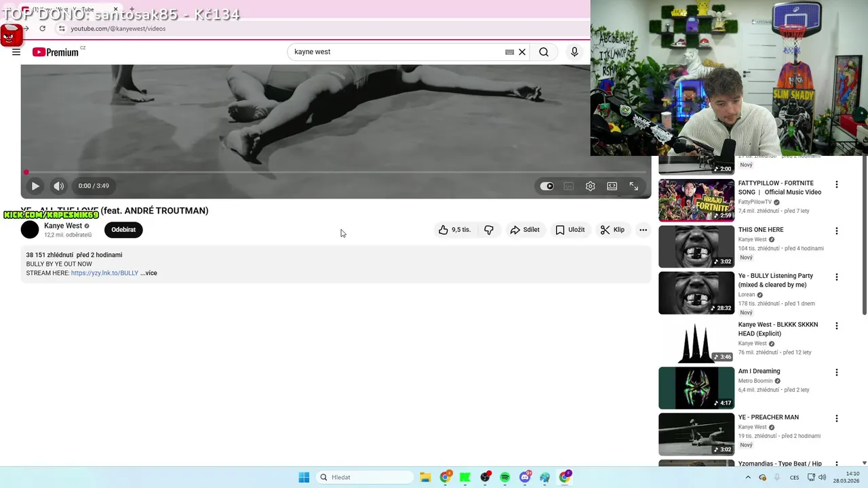The image size is (868, 488).
Task: Toggle subtitles in the video player
Action: coord(569,186)
